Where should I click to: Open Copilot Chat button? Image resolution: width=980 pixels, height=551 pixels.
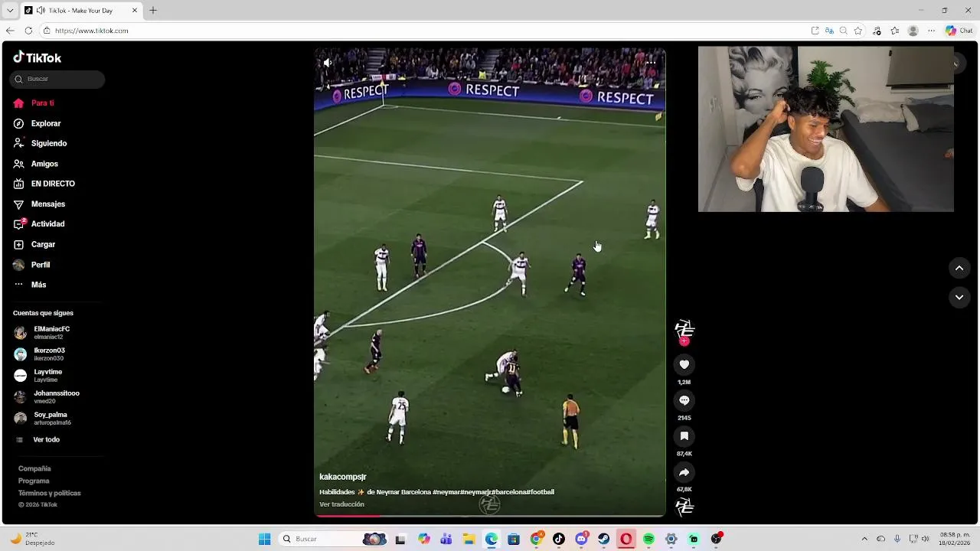959,31
